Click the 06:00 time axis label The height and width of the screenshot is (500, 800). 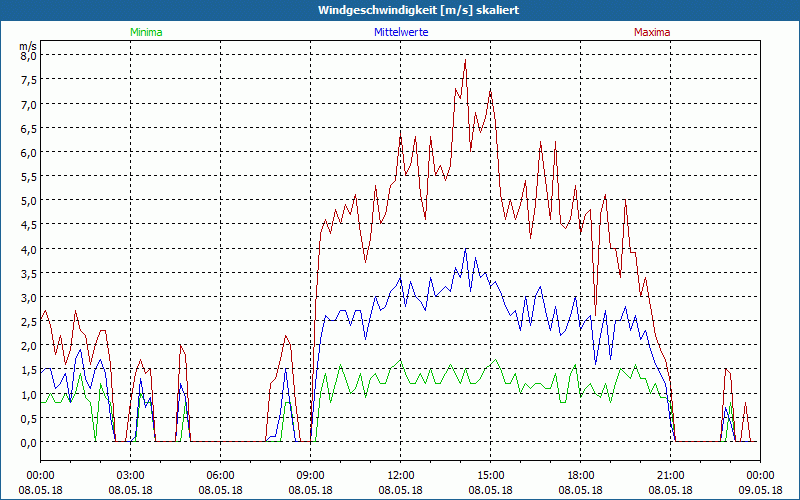pos(220,476)
